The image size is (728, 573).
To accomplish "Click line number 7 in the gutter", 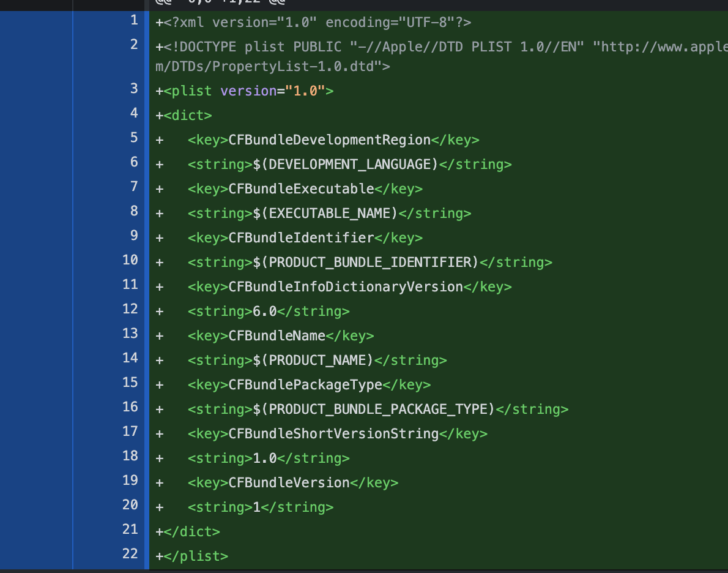I will coord(134,186).
